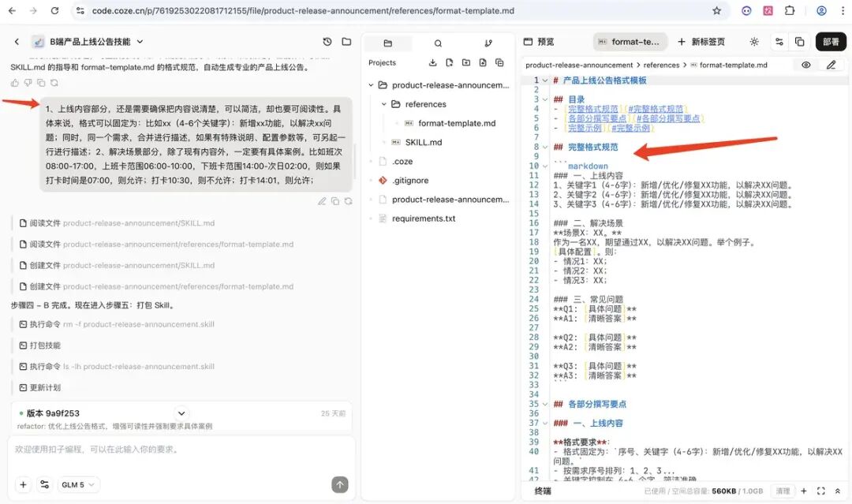This screenshot has height=504, width=852.
Task: Open the 执行命令 ls -lh step
Action: [x=117, y=367]
